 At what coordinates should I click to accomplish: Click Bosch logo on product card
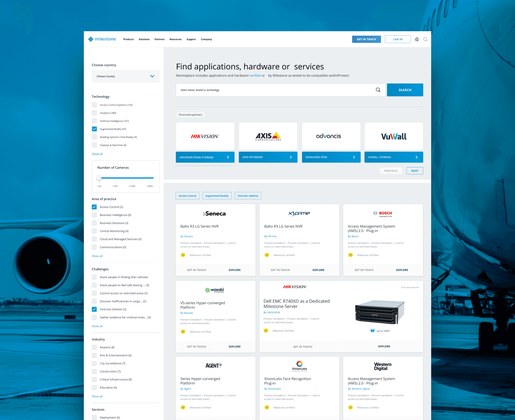pyautogui.click(x=383, y=214)
